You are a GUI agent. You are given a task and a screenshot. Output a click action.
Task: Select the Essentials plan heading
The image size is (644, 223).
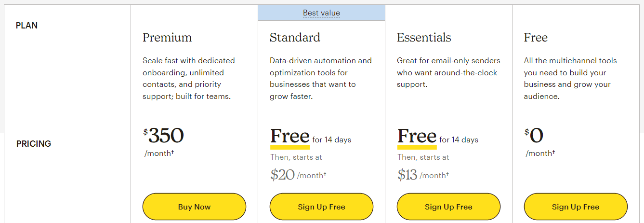424,38
